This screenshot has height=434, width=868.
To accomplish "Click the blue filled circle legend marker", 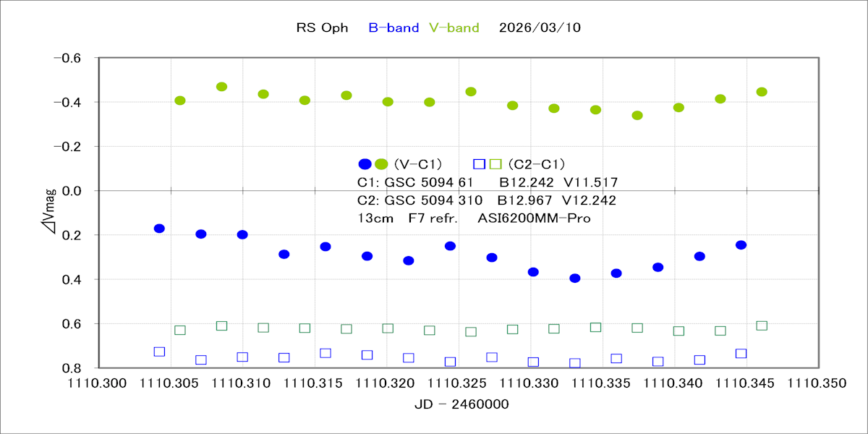I will pos(365,163).
